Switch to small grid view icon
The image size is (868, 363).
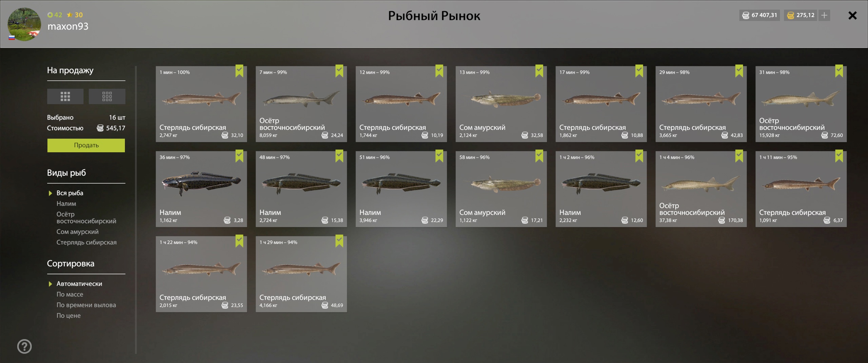coord(107,97)
